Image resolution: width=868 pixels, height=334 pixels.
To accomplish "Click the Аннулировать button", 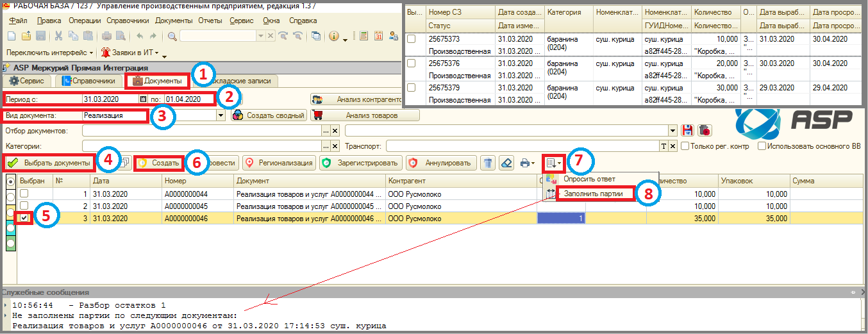I will 441,163.
